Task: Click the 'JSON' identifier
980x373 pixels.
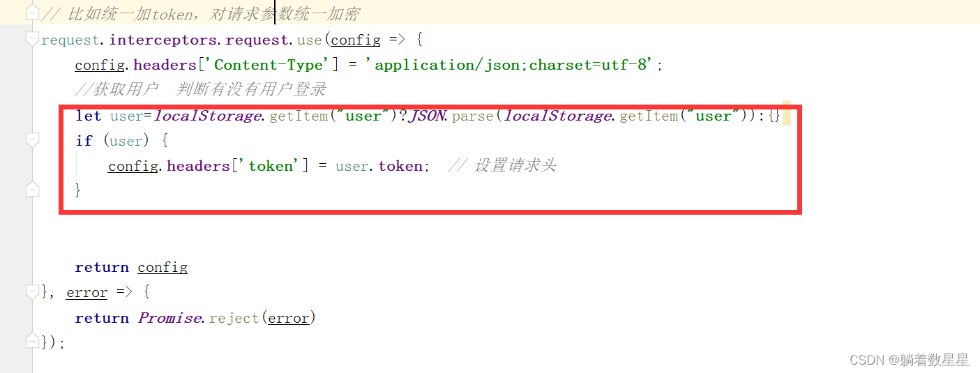Action: coord(426,116)
